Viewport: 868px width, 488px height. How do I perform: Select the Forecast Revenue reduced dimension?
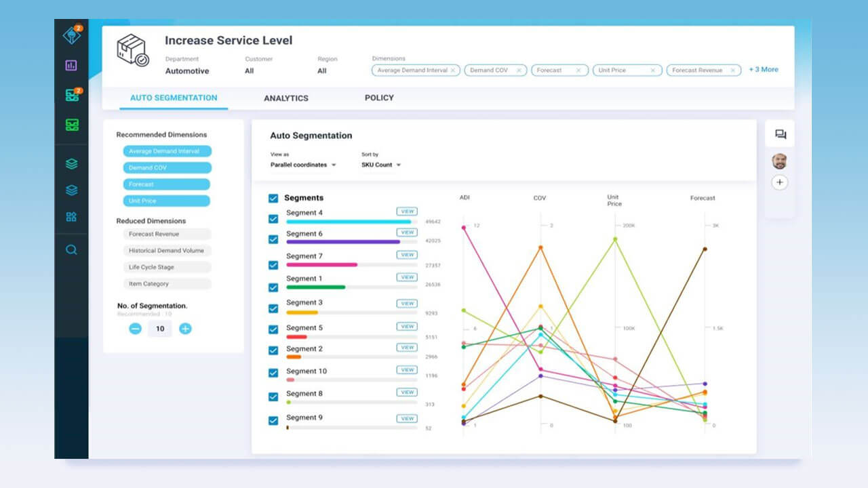[x=167, y=234]
